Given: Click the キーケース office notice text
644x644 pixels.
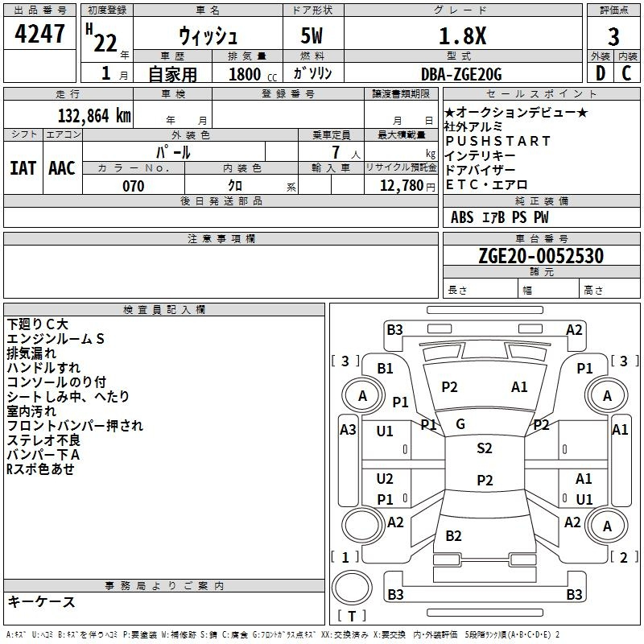Looking at the screenshot, I should pos(41,602).
